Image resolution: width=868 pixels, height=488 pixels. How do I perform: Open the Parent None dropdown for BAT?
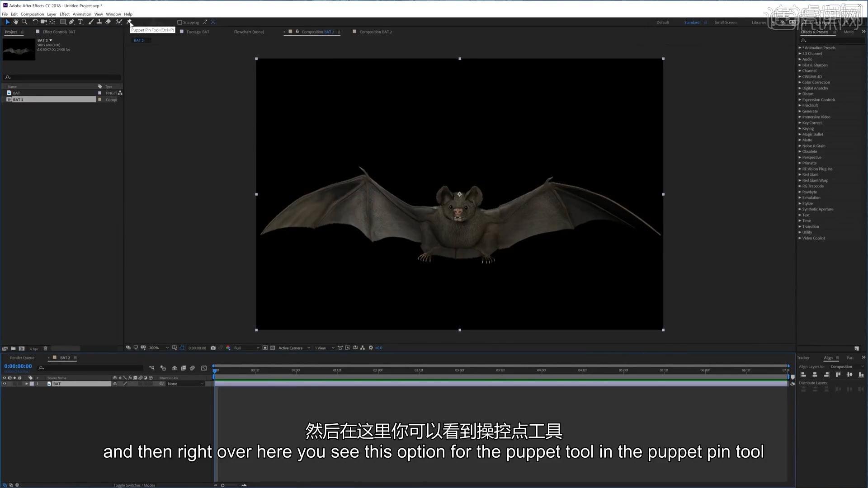pos(185,384)
